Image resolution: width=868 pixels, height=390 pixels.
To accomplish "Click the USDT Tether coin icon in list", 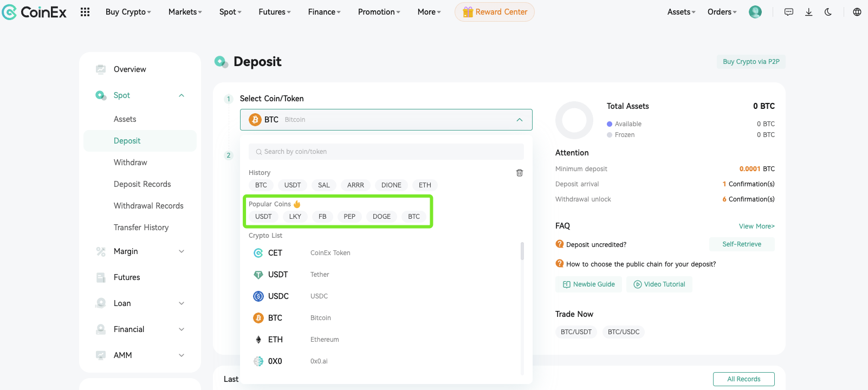I will [x=258, y=275].
